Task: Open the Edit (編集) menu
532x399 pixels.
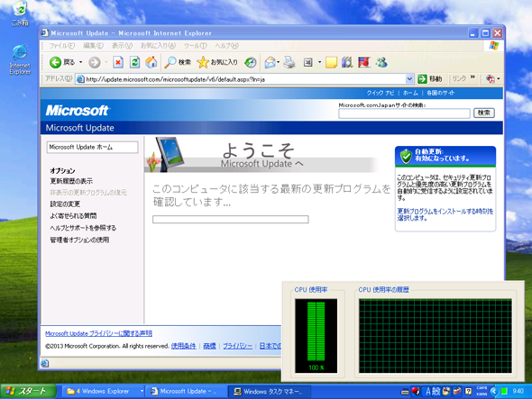Action: click(x=93, y=46)
